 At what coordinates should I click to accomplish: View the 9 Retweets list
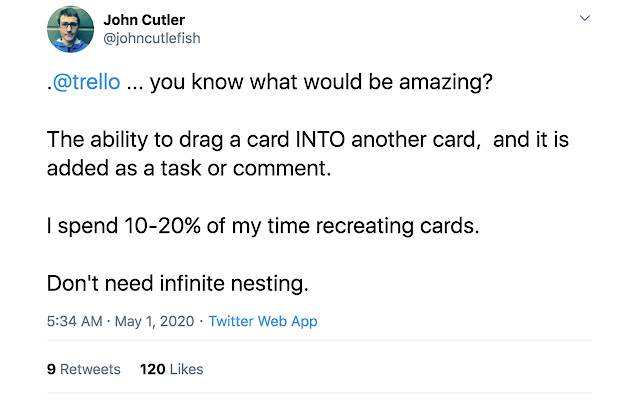(x=83, y=369)
